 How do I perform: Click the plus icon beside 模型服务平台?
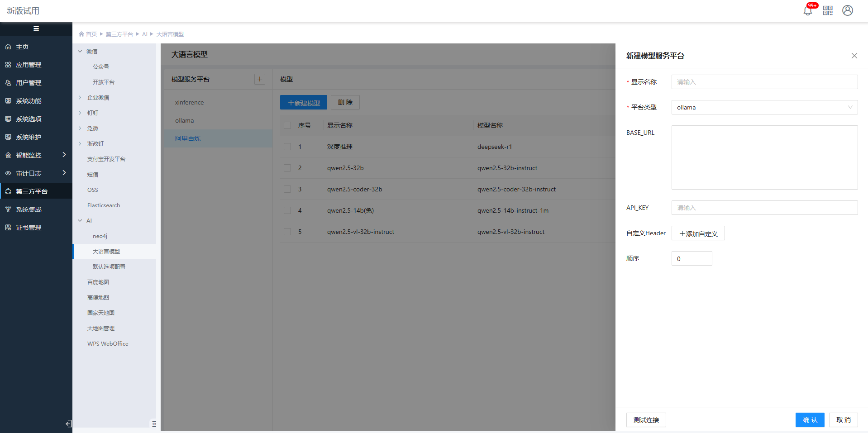[260, 79]
